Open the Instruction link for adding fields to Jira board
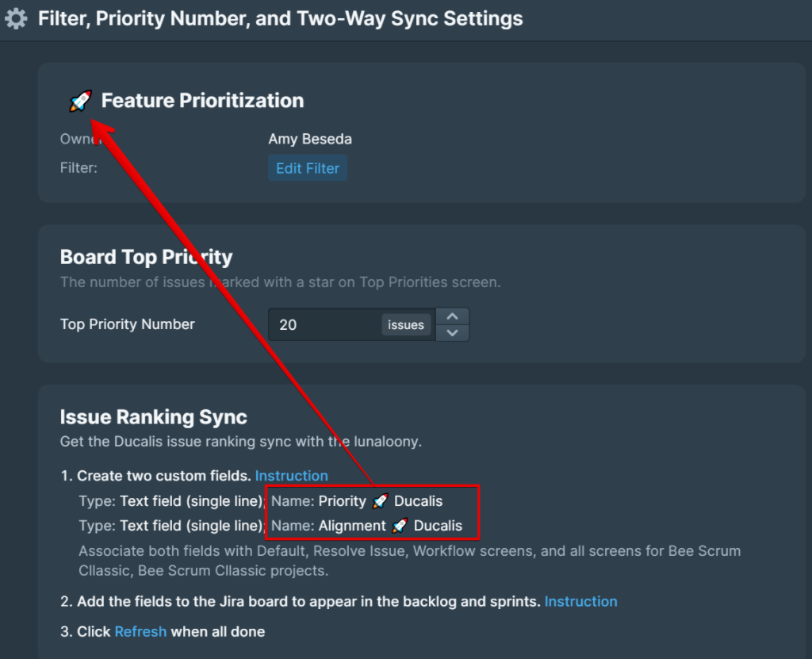Screen dimensions: 812x659 pyautogui.click(x=581, y=601)
